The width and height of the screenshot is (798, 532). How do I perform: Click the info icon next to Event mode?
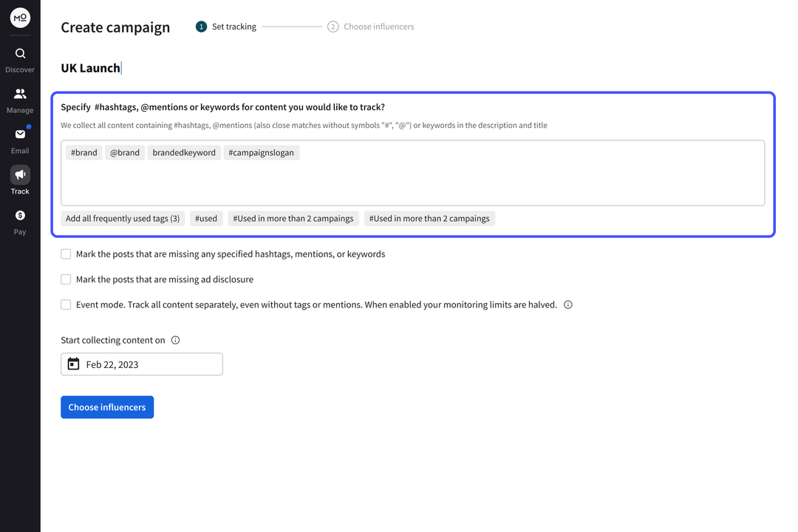click(x=567, y=304)
